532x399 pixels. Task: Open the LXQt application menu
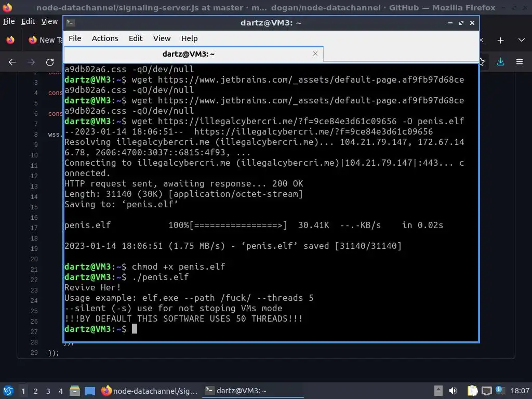[x=8, y=391]
